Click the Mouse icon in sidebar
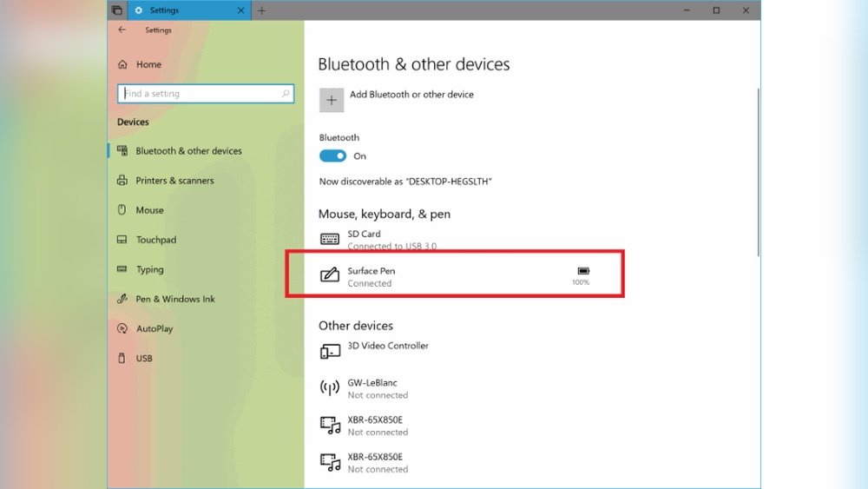This screenshot has width=868, height=489. (x=122, y=209)
